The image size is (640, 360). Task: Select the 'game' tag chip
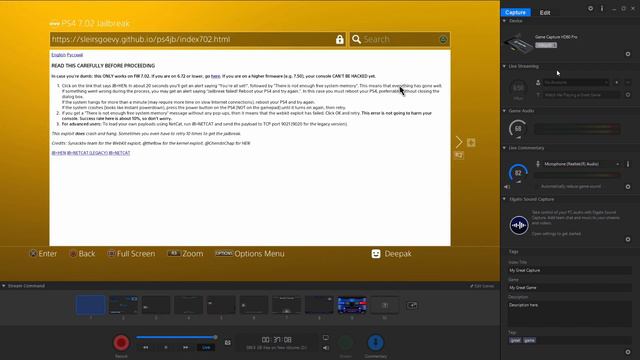click(x=529, y=340)
